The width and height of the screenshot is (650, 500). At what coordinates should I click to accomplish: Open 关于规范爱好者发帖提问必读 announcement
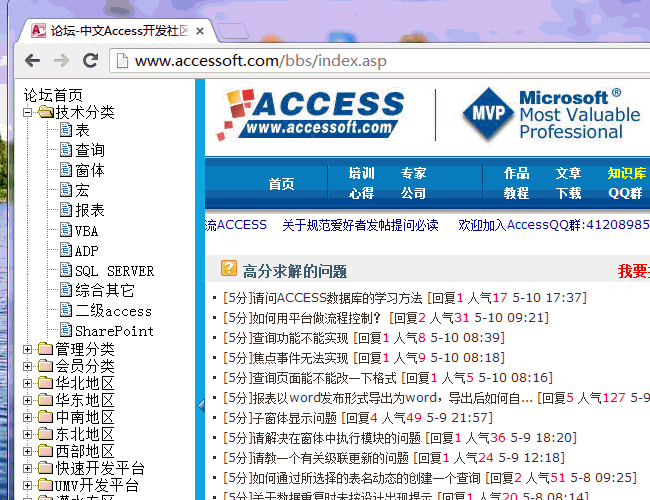[360, 225]
